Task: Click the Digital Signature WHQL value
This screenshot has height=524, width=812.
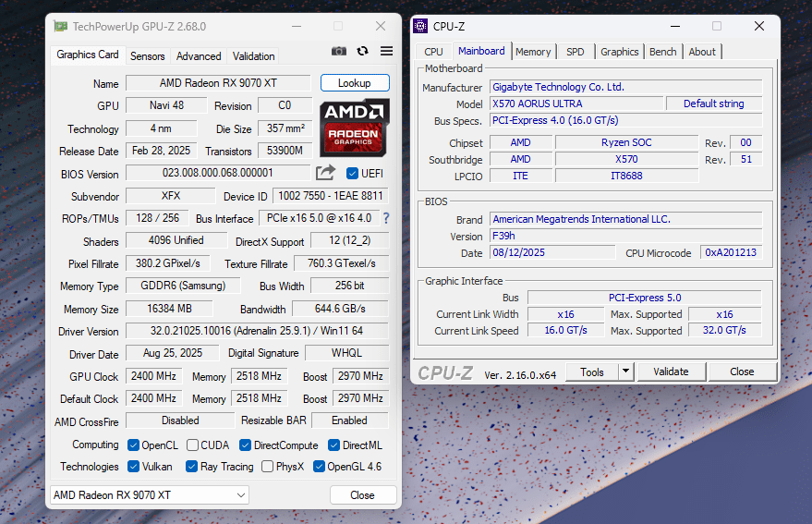Action: (x=347, y=353)
